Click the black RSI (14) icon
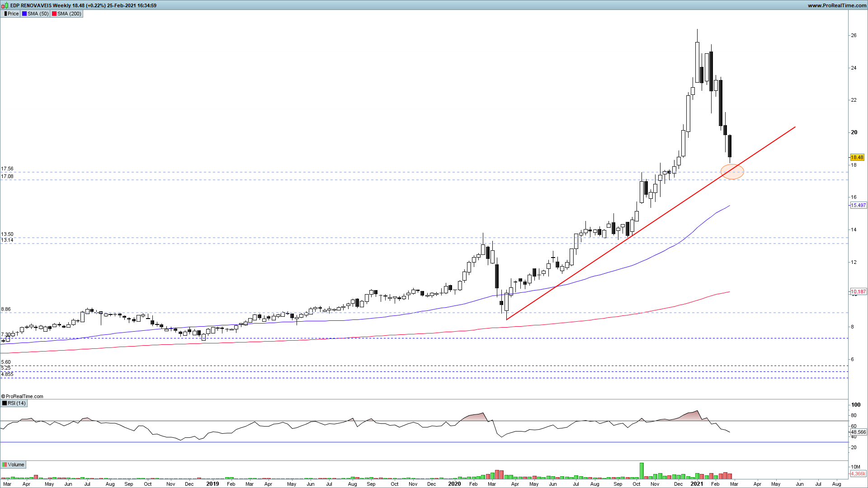The width and height of the screenshot is (868, 488). (x=5, y=403)
